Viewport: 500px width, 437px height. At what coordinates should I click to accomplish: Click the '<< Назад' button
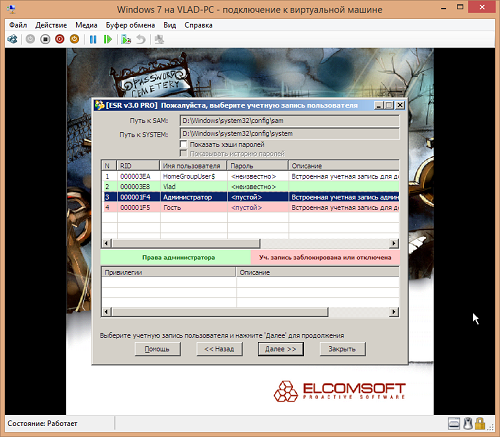(219, 349)
